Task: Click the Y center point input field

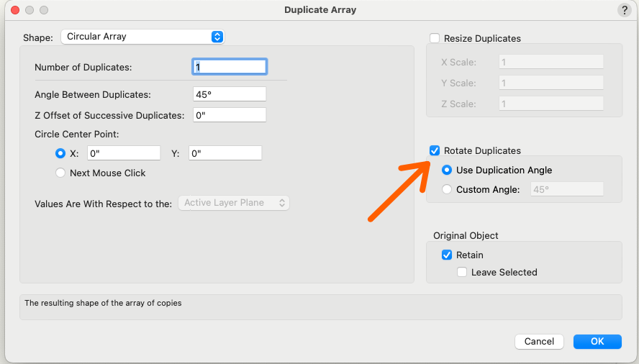Action: pos(225,153)
